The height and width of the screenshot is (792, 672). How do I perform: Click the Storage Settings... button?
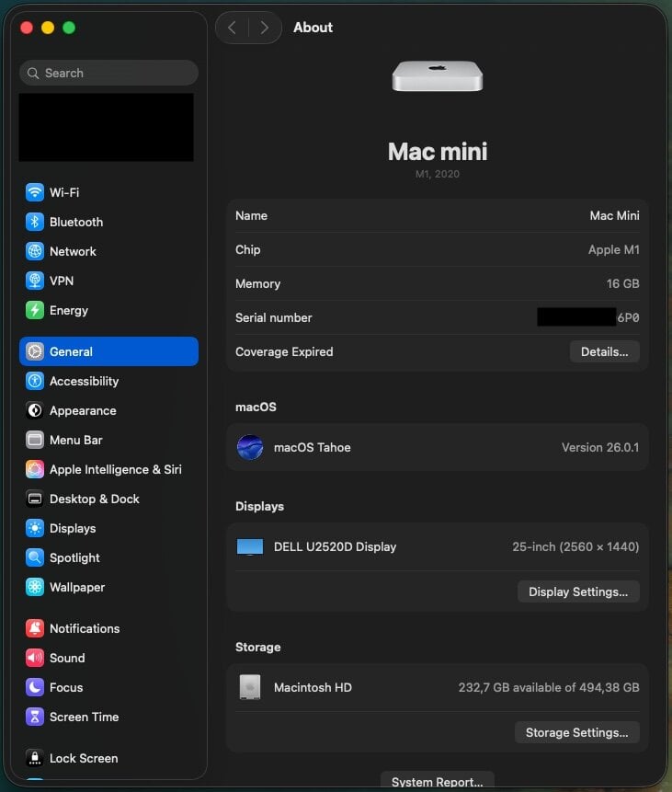576,732
